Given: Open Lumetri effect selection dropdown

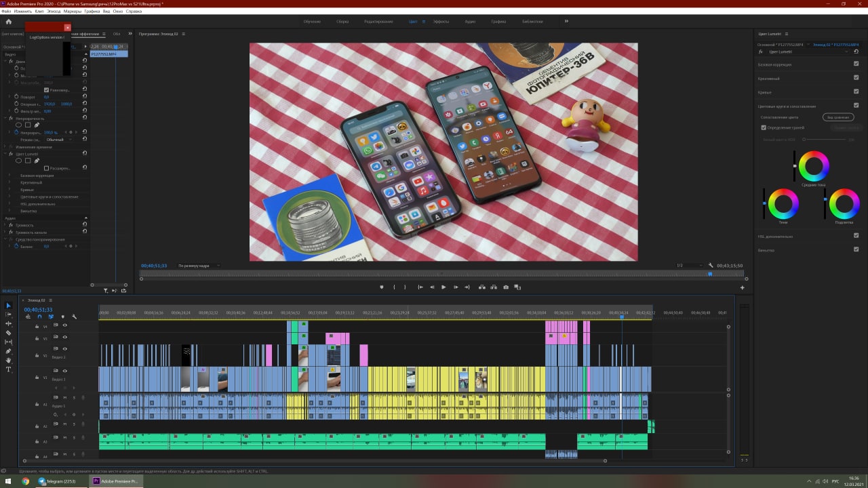Looking at the screenshot, I should pyautogui.click(x=808, y=52).
